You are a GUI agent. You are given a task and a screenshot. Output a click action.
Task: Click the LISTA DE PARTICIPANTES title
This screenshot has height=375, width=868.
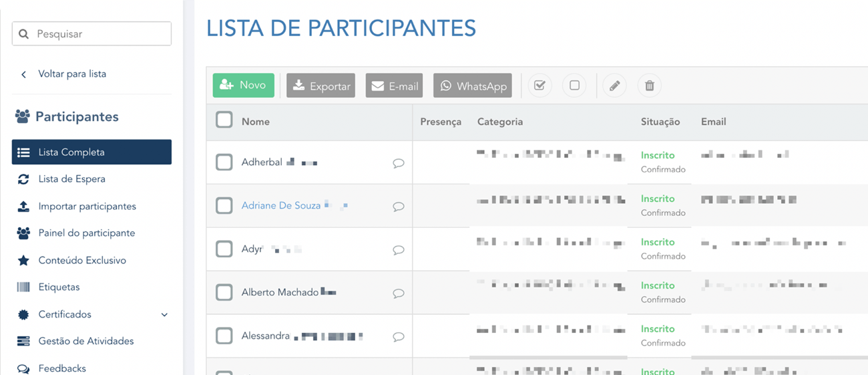341,28
